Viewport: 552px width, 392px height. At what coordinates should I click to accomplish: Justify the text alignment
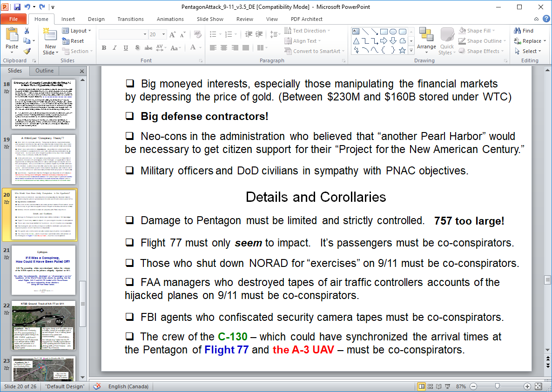point(246,48)
